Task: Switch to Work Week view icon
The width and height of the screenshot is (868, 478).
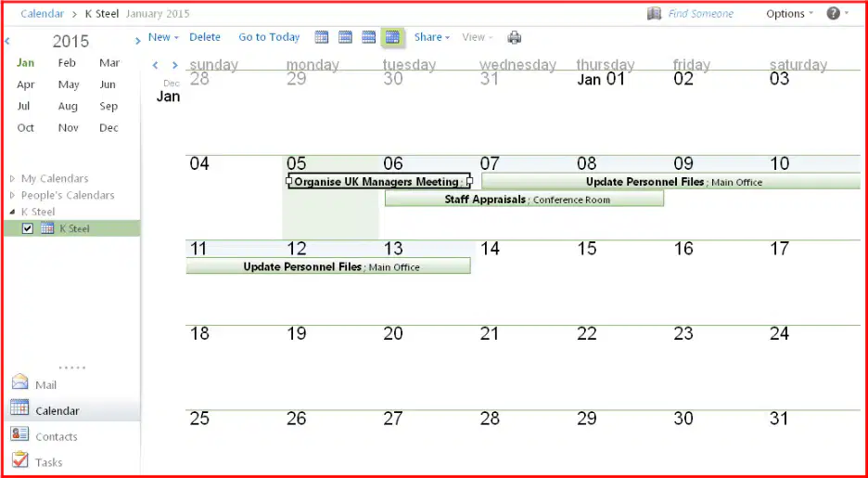Action: (345, 37)
